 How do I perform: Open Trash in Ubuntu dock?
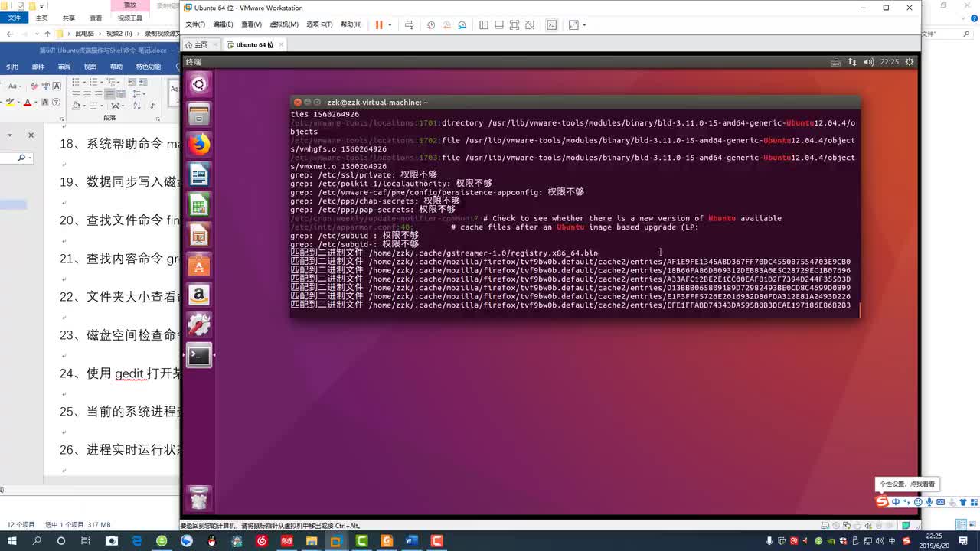click(x=199, y=498)
